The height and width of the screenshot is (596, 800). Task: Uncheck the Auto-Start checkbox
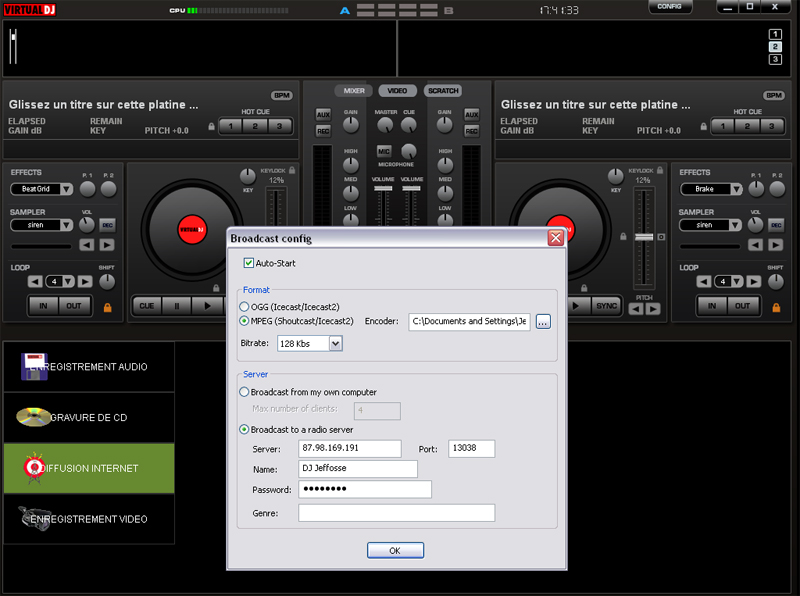click(x=248, y=263)
